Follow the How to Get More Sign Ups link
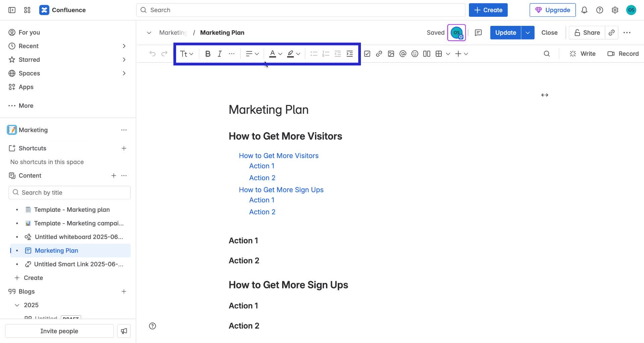 281,190
